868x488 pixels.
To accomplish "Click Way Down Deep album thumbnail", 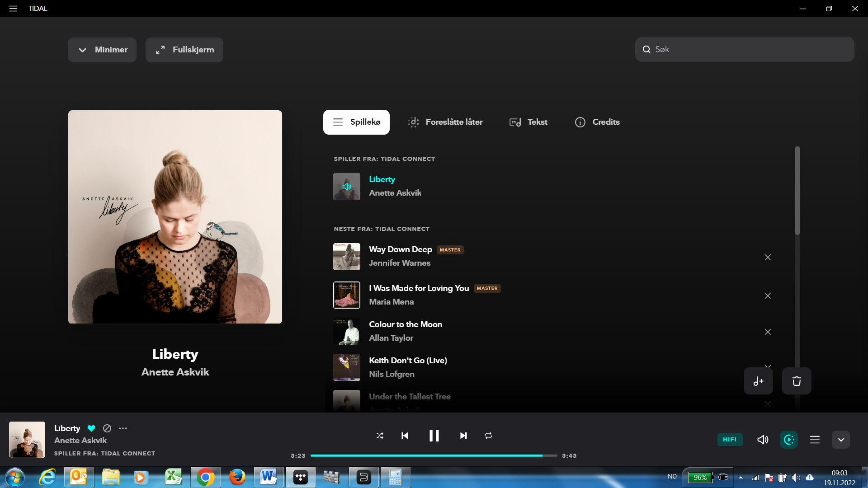I will coord(347,257).
